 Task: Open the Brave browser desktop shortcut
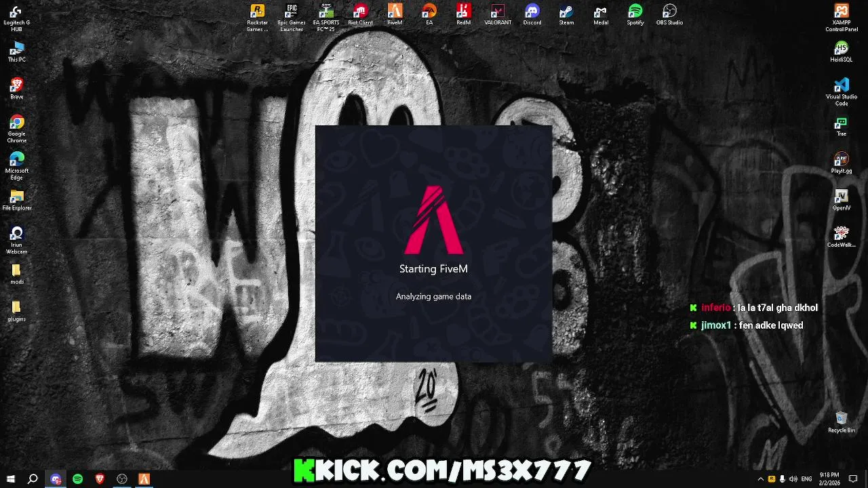point(16,88)
